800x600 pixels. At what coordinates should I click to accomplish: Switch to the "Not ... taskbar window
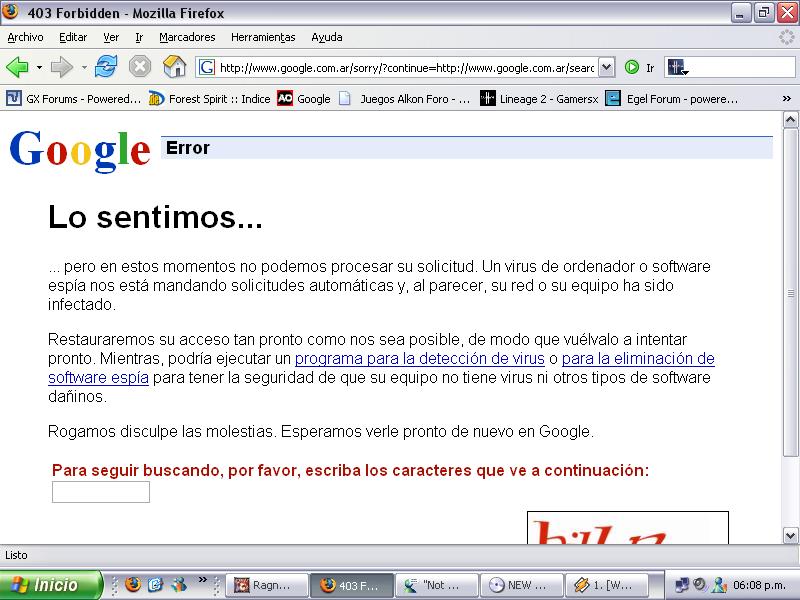[437, 585]
